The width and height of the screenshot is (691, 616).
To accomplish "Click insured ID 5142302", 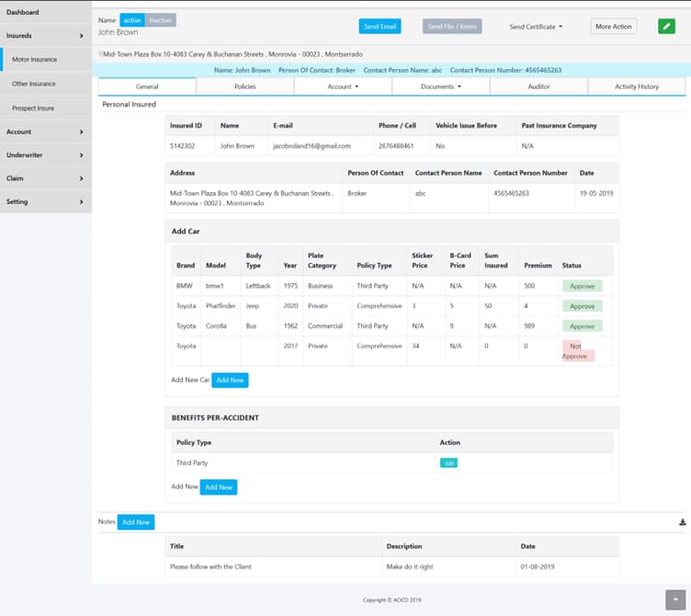I will tap(182, 146).
